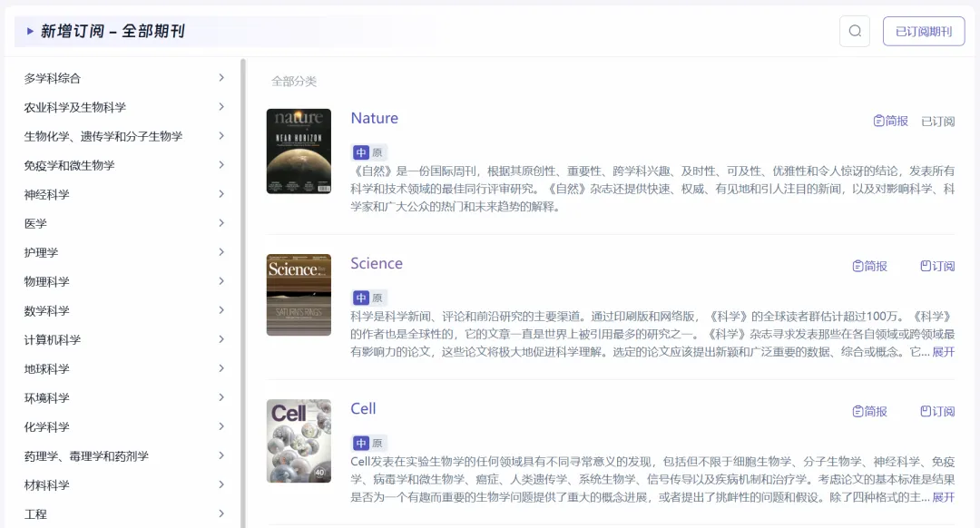Toggle 中 language for Science description
980x528 pixels.
tap(360, 298)
